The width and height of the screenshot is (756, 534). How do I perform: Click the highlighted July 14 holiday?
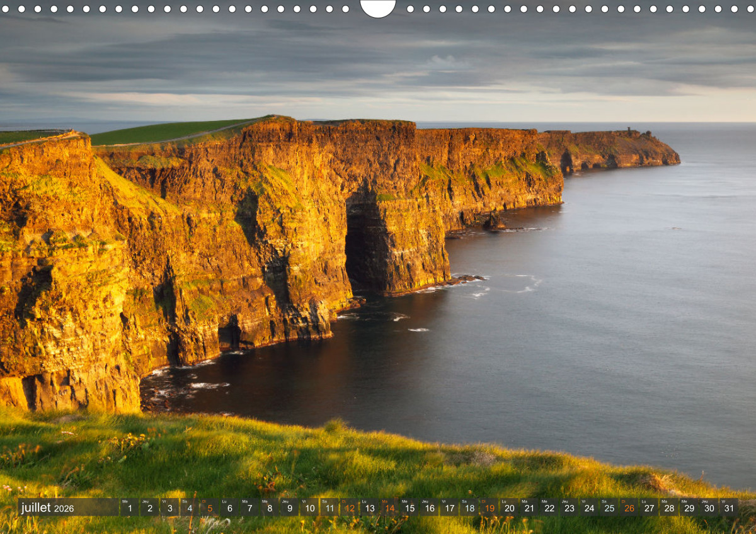[x=389, y=508]
